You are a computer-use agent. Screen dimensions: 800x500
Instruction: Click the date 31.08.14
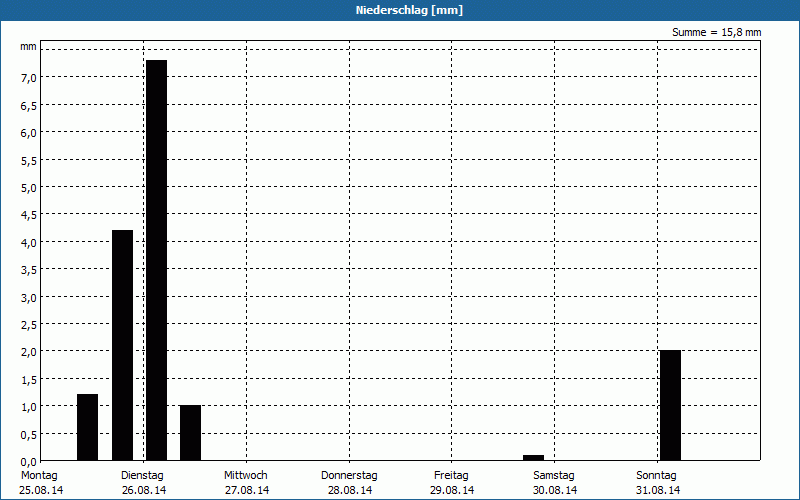[658, 490]
